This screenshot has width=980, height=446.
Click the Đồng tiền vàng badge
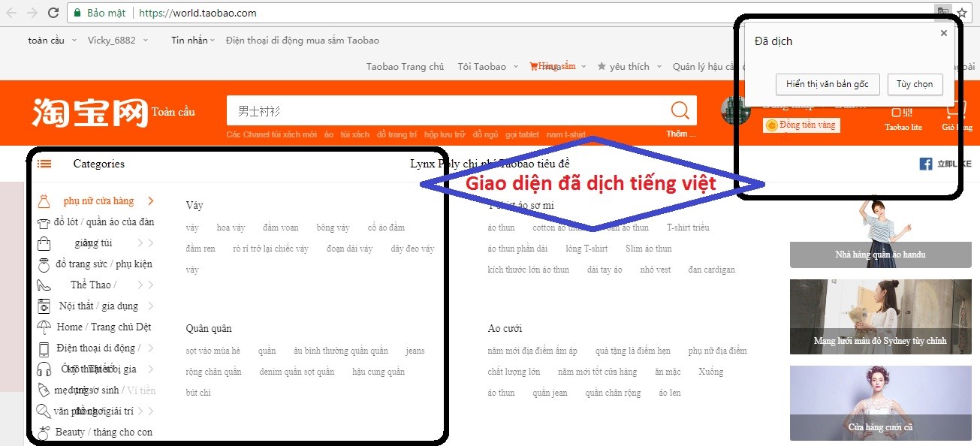[801, 125]
